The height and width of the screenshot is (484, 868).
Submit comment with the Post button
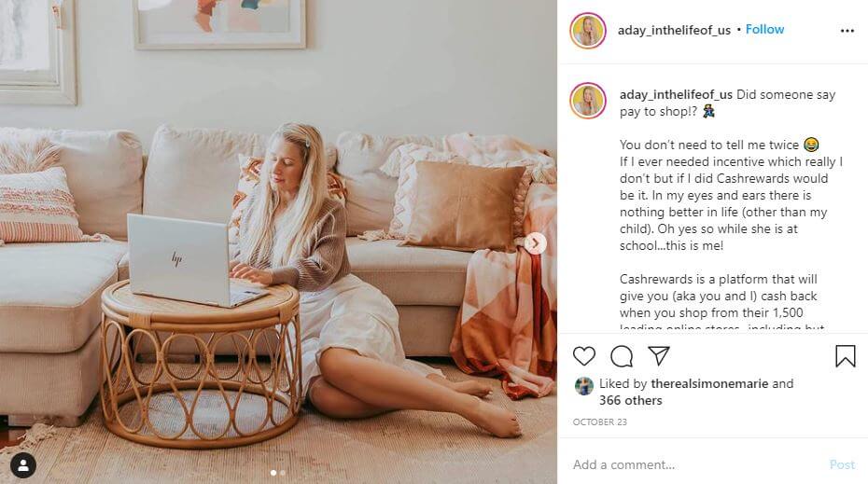click(x=842, y=464)
